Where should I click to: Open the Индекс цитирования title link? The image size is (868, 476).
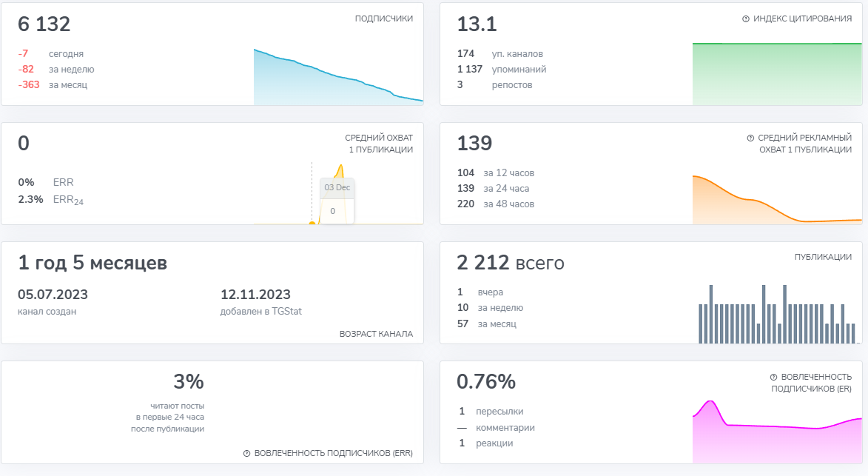coord(802,19)
